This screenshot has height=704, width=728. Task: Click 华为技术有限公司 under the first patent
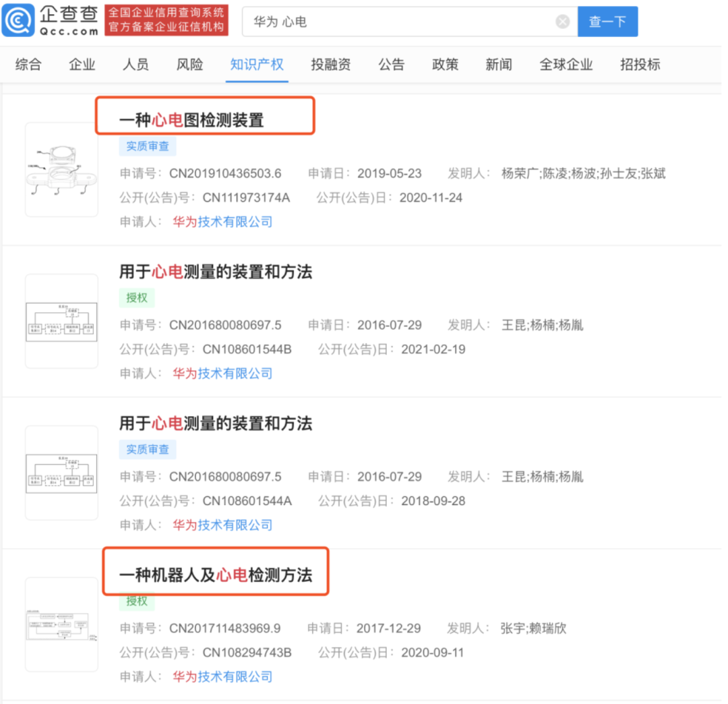(222, 222)
